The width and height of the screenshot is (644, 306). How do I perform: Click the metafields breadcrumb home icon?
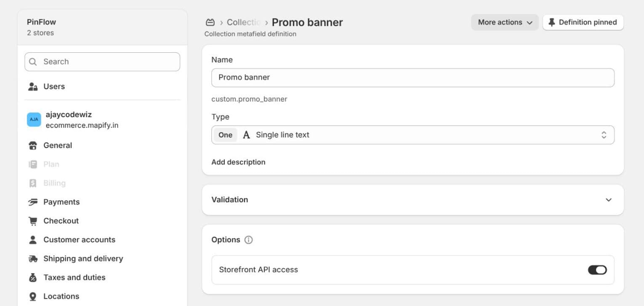pos(210,22)
